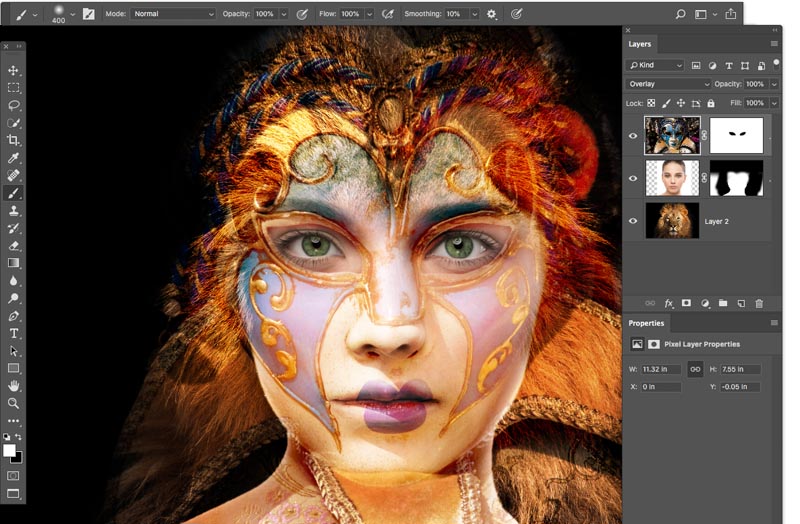This screenshot has height=524, width=800.
Task: Pick the Crop tool
Action: pos(14,140)
